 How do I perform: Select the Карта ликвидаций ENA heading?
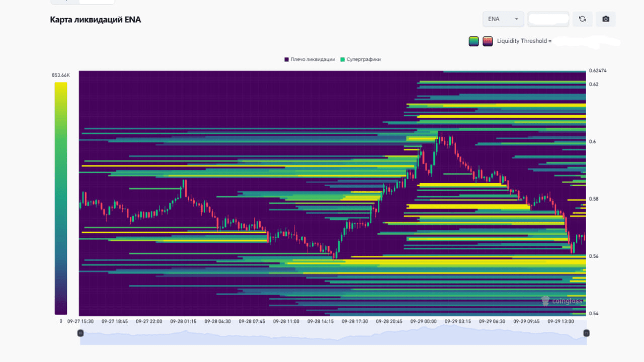point(95,20)
